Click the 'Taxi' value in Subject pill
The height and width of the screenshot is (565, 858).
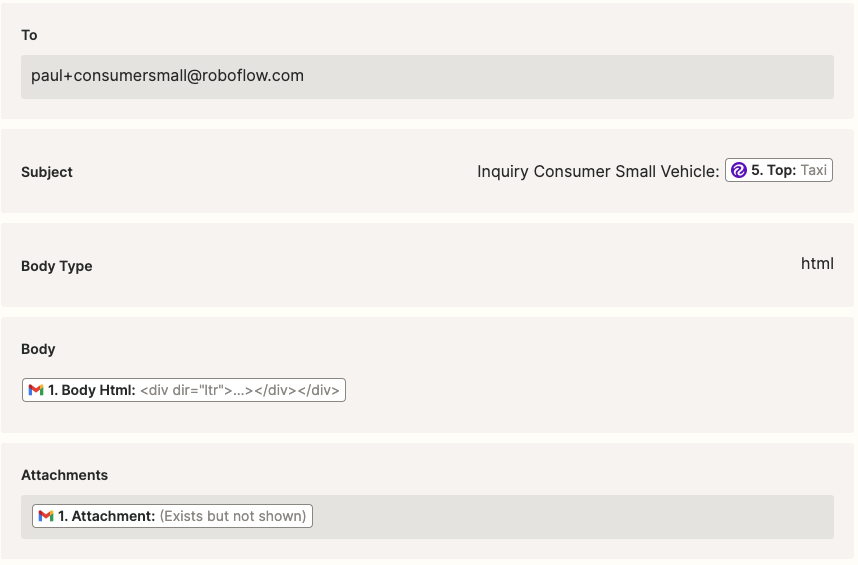tap(814, 170)
